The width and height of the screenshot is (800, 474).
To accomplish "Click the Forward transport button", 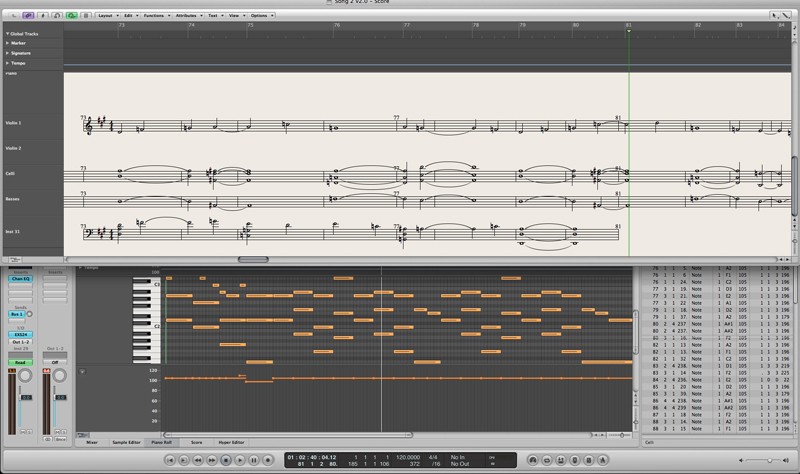I will 212,460.
